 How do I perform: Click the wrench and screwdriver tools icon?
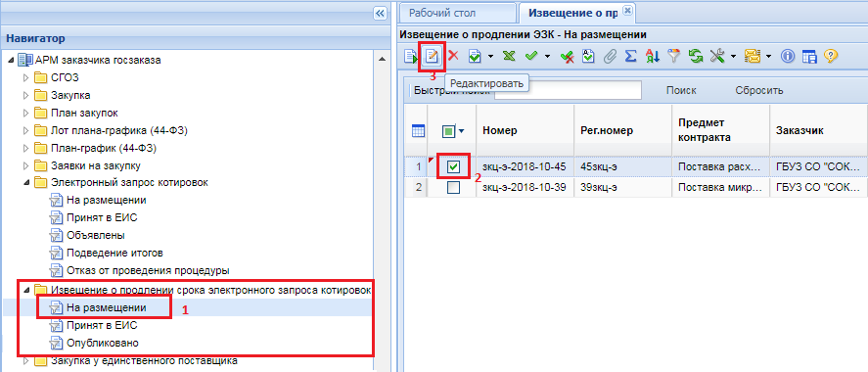tap(717, 56)
